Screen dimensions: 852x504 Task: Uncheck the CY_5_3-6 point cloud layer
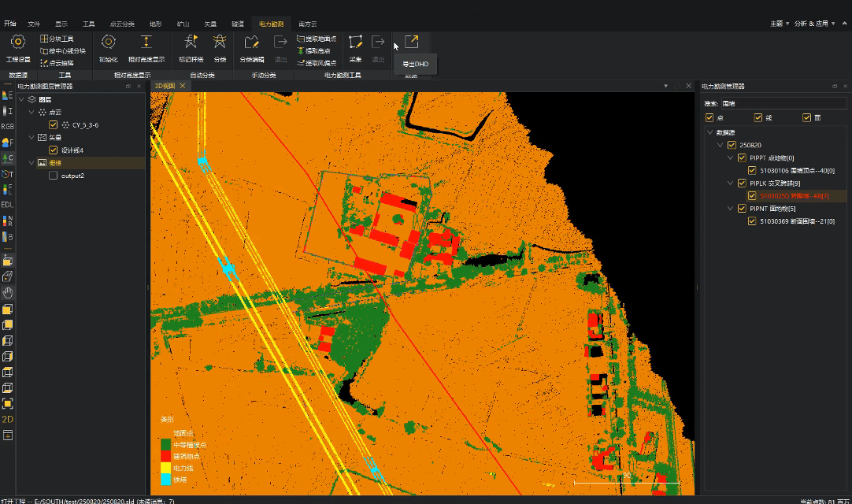point(53,125)
